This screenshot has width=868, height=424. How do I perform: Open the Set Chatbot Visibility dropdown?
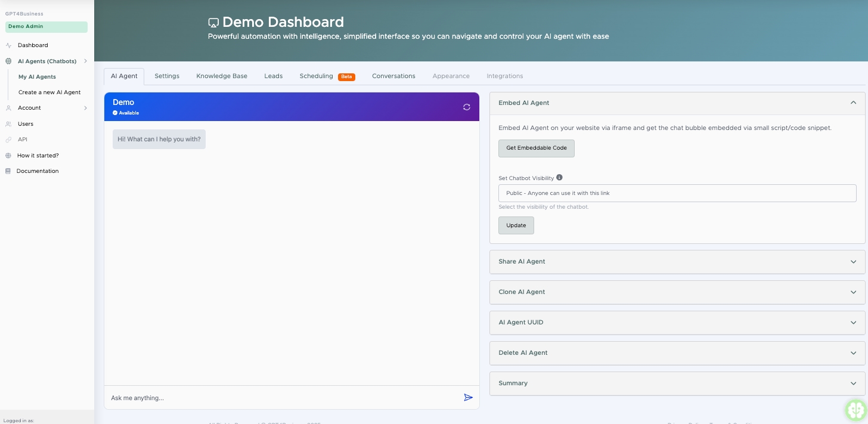[x=677, y=193]
